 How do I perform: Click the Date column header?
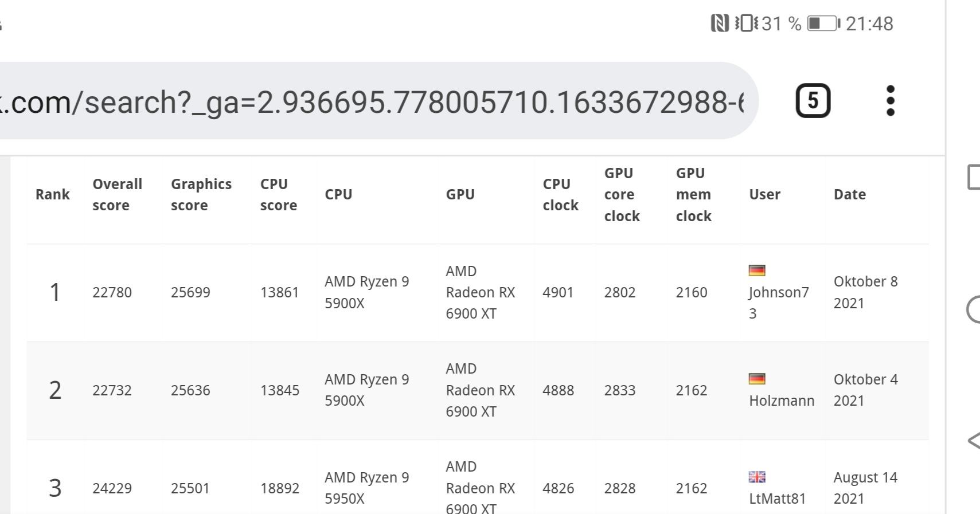tap(849, 195)
